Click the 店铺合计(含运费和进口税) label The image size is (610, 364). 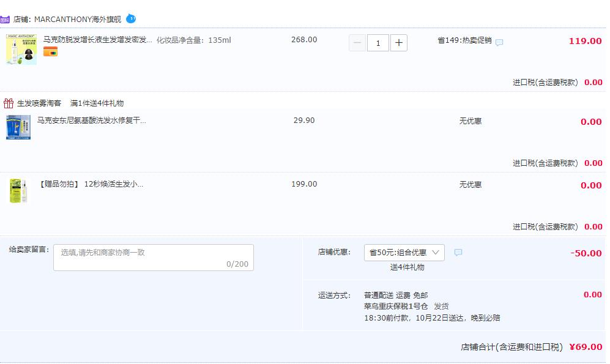(512, 347)
